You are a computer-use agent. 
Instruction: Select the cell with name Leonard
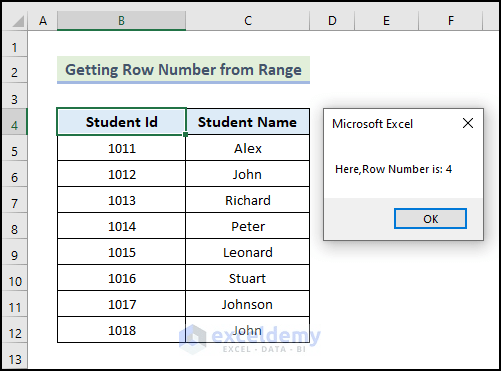[247, 252]
